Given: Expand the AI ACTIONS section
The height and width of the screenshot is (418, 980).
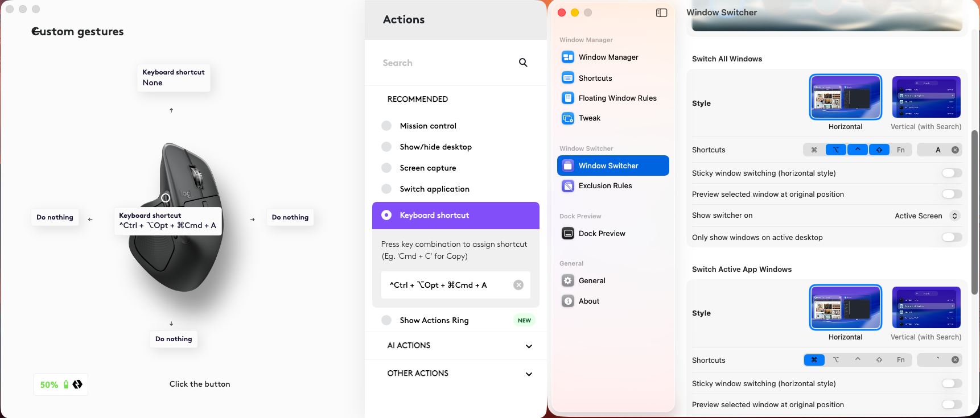Looking at the screenshot, I should coord(529,346).
